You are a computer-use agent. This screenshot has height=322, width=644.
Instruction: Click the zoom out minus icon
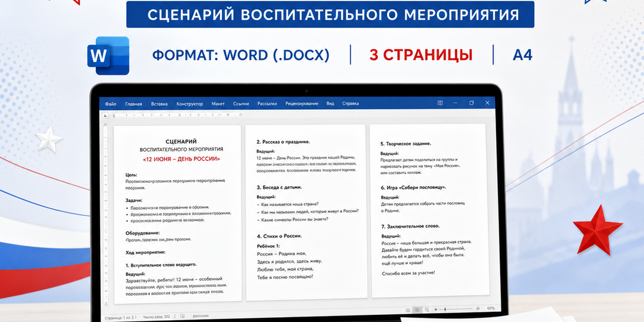(x=436, y=309)
